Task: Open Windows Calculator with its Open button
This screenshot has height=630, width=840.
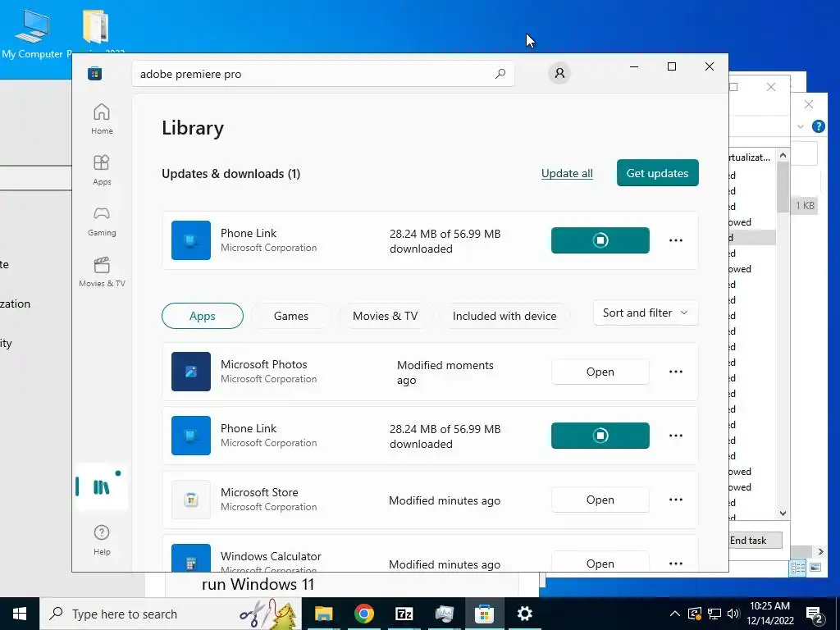Action: [x=600, y=563]
